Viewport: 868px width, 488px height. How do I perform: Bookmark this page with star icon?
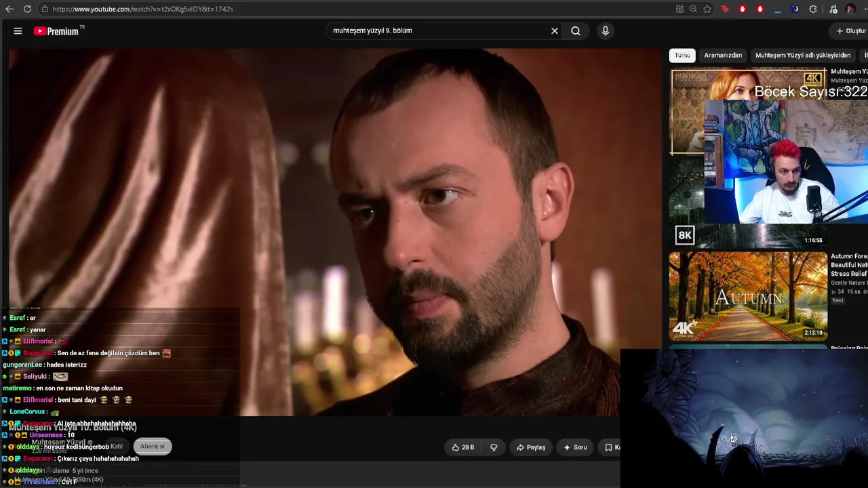pyautogui.click(x=707, y=9)
